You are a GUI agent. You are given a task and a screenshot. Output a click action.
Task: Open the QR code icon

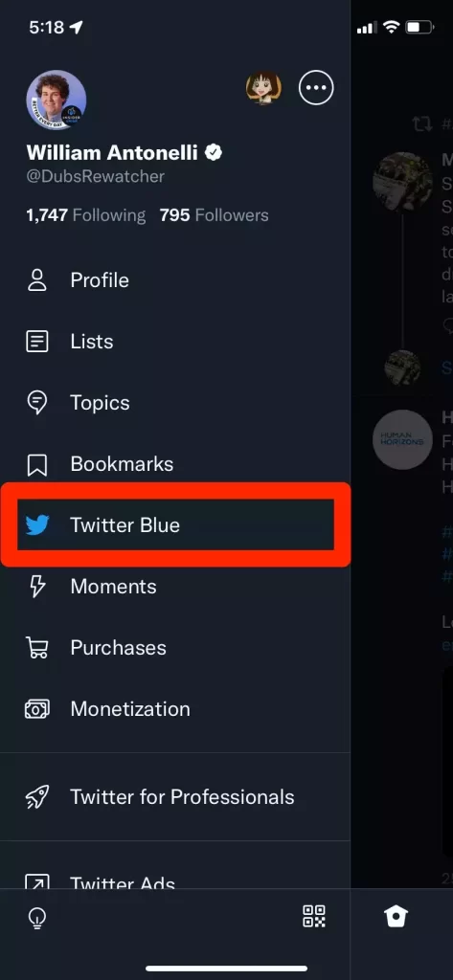click(314, 916)
